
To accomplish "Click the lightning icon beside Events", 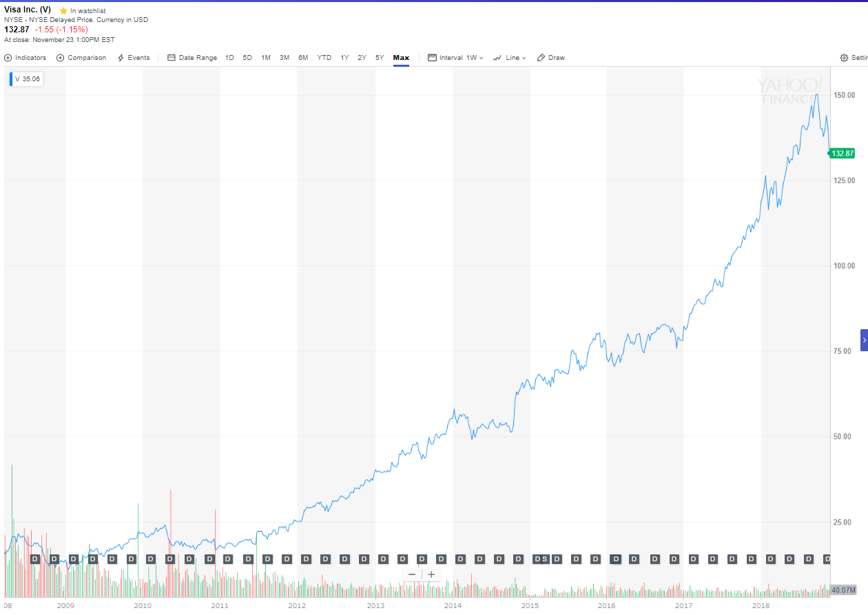I will click(x=121, y=58).
